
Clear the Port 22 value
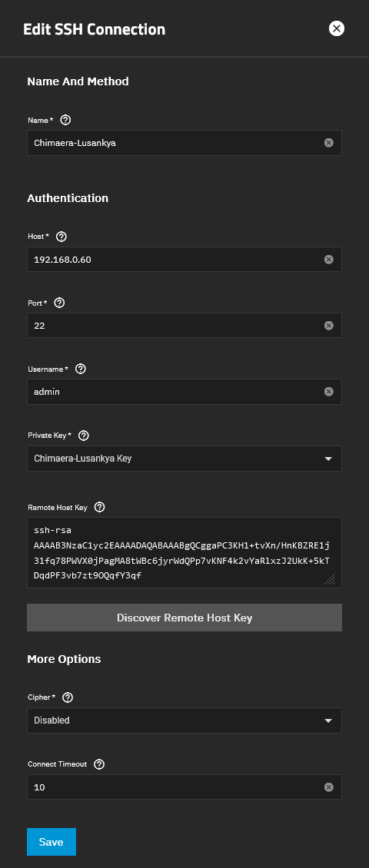tap(328, 326)
